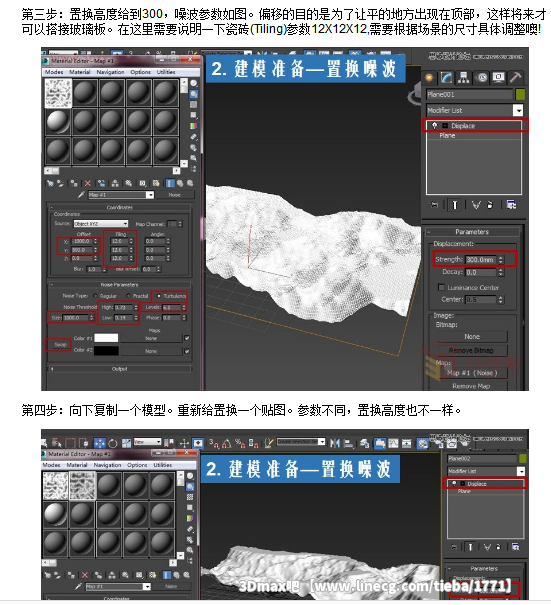Toggle Color #1 map enable checkbox
Screen dimensions: 551x605
tap(187, 338)
